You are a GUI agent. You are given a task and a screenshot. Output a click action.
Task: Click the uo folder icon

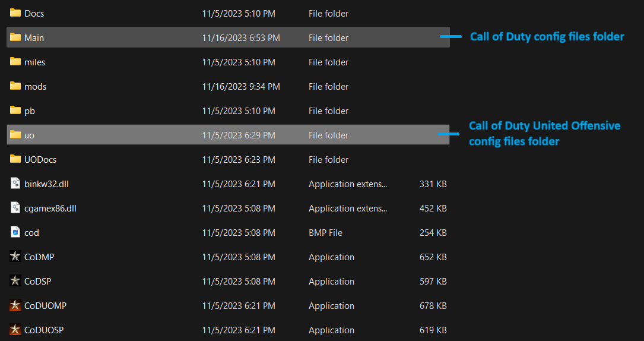pos(15,135)
